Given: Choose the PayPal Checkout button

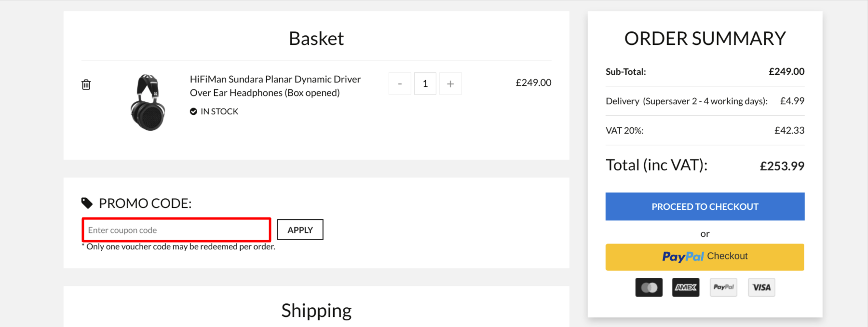Looking at the screenshot, I should click(x=705, y=257).
